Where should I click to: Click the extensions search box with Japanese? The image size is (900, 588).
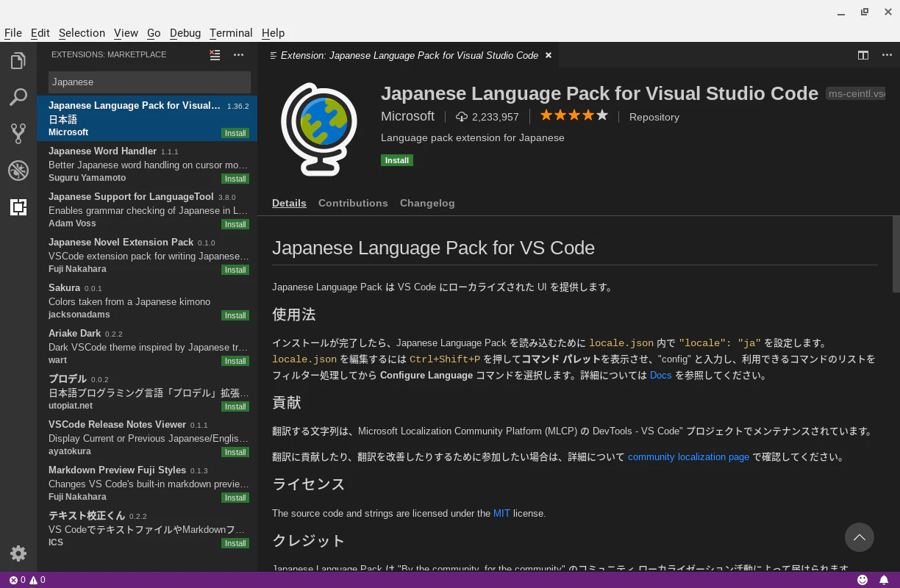click(149, 82)
